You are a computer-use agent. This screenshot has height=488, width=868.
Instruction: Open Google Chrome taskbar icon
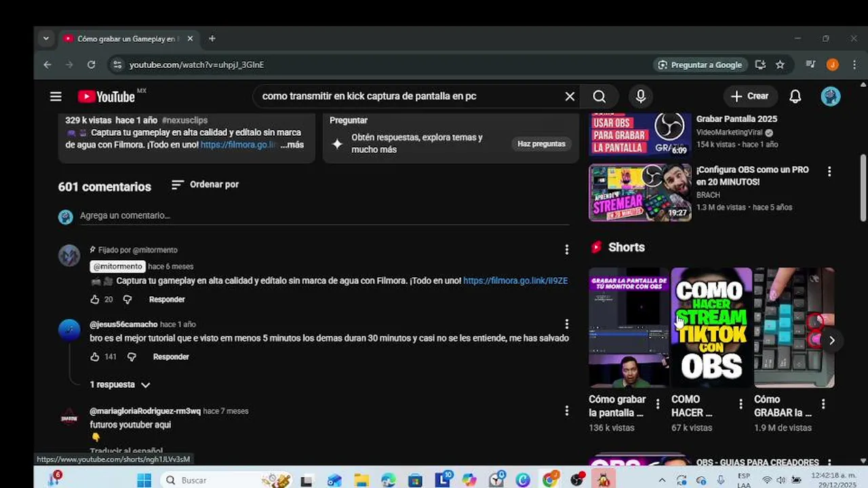550,480
